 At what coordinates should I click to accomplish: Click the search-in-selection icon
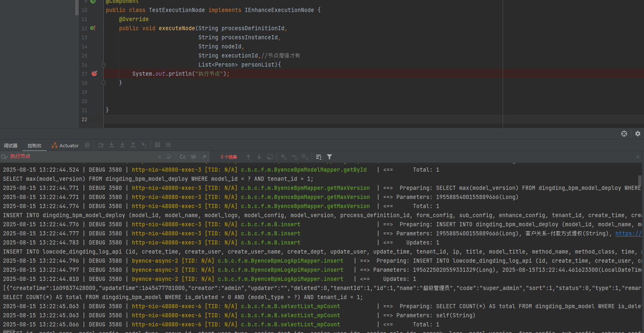click(270, 157)
